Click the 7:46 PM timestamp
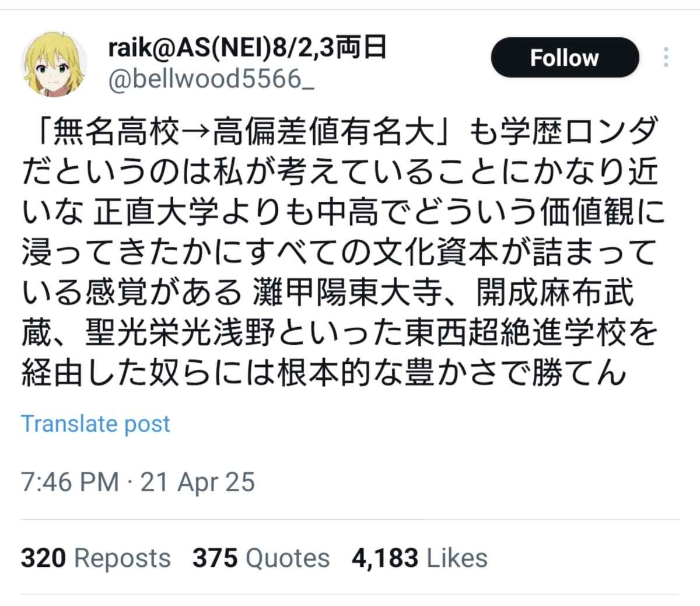This screenshot has width=700, height=606. [70, 482]
